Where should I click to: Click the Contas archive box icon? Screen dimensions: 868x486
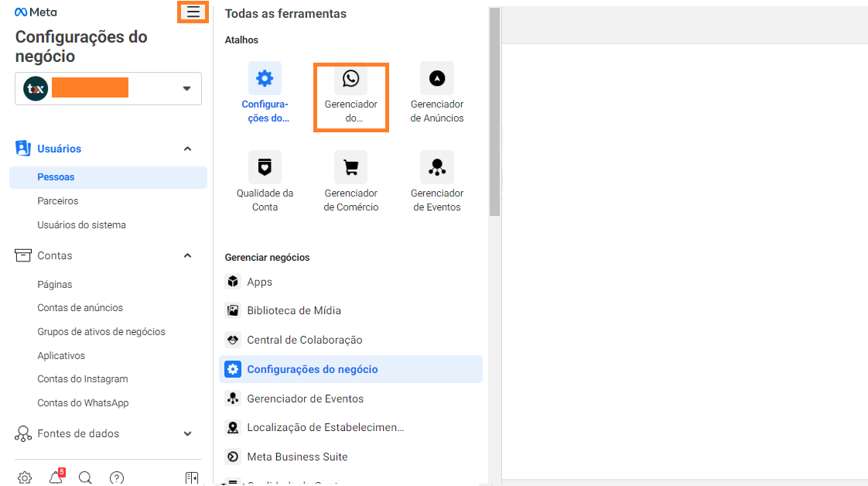tap(22, 255)
